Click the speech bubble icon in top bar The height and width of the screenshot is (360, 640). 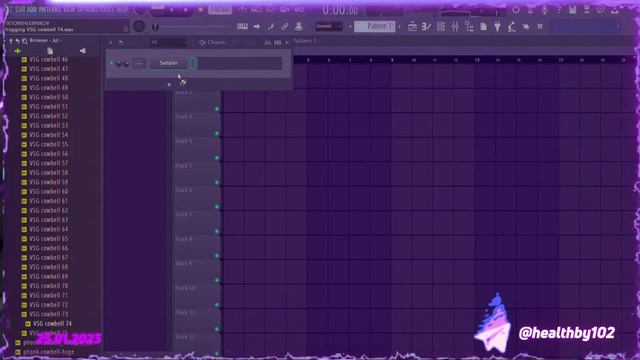tap(600, 10)
